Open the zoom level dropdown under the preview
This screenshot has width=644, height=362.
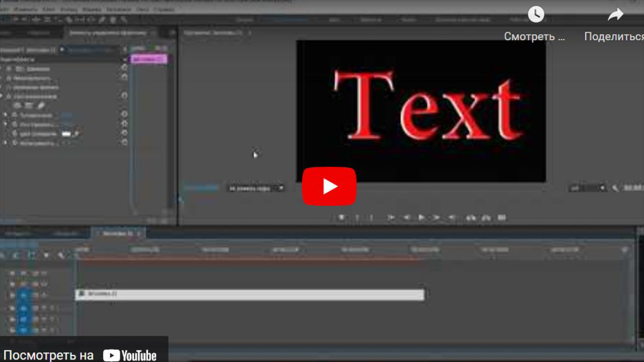[256, 188]
